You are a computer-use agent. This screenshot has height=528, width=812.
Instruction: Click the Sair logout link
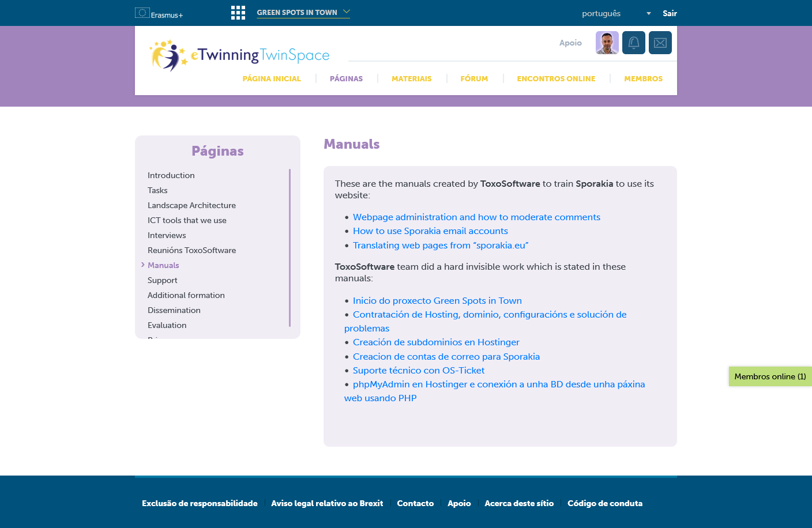point(670,13)
